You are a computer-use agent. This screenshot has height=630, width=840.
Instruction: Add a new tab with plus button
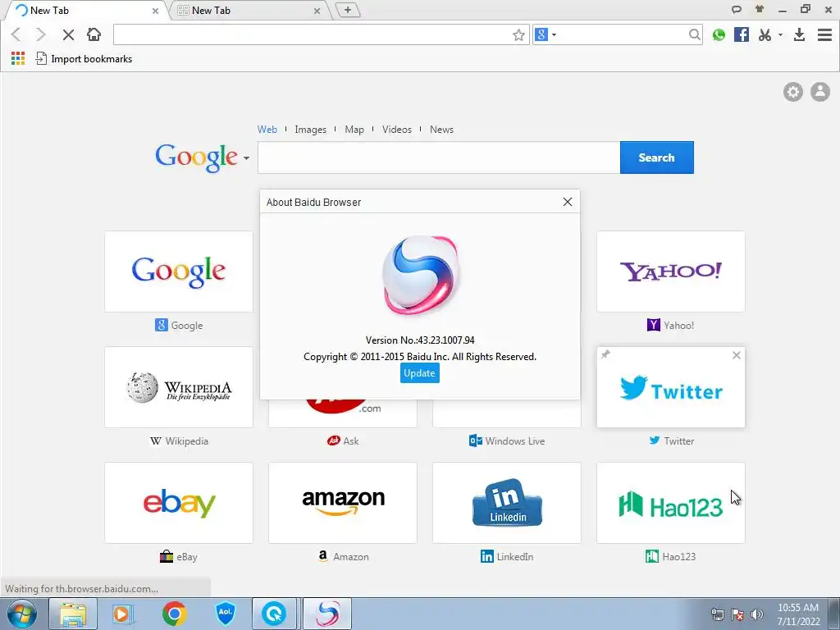tap(348, 10)
